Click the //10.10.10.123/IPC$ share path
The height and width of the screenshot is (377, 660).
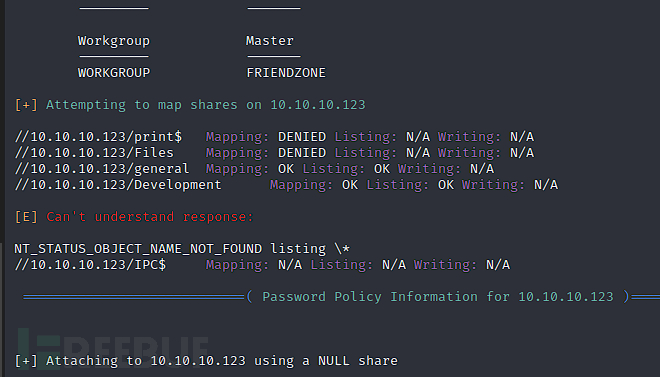tap(90, 265)
